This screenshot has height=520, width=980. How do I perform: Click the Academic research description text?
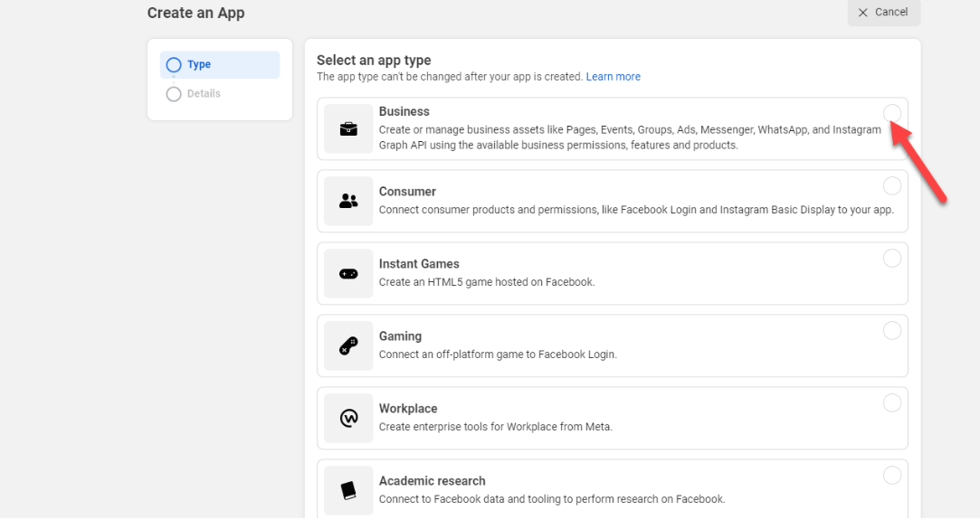[x=552, y=499]
